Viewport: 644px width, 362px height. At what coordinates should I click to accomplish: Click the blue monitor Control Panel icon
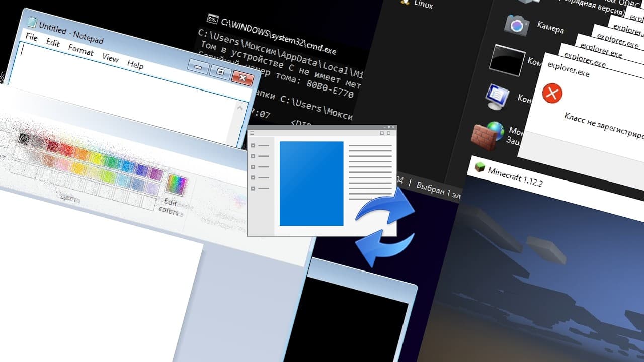point(498,97)
